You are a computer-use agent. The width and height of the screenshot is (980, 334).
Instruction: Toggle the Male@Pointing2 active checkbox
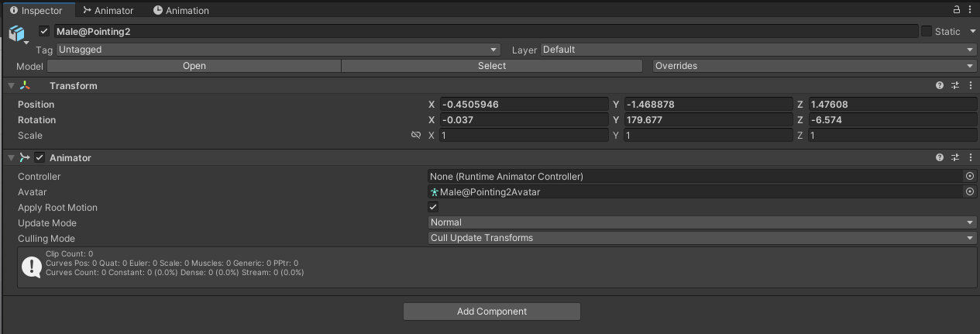tap(44, 31)
